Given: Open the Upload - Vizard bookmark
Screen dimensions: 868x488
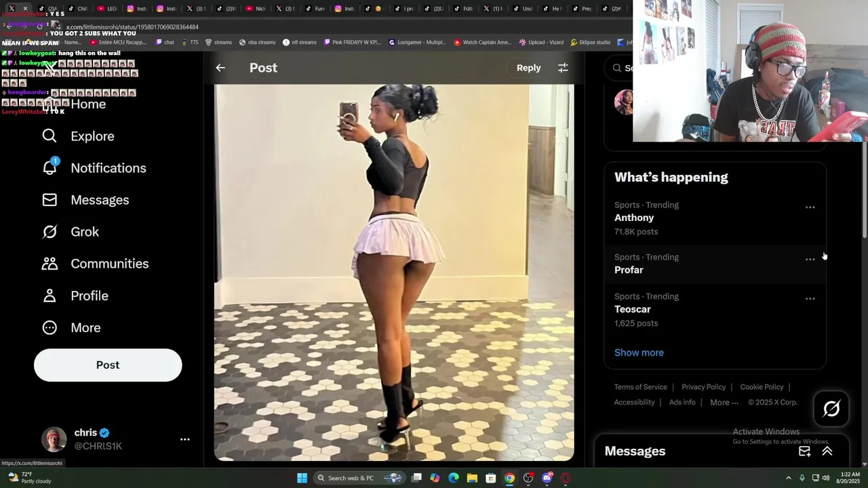Looking at the screenshot, I should coord(541,42).
